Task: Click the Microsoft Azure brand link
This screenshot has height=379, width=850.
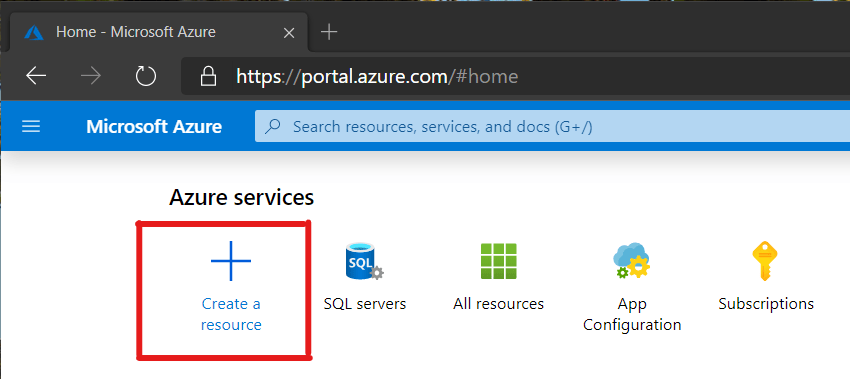Action: [x=154, y=127]
